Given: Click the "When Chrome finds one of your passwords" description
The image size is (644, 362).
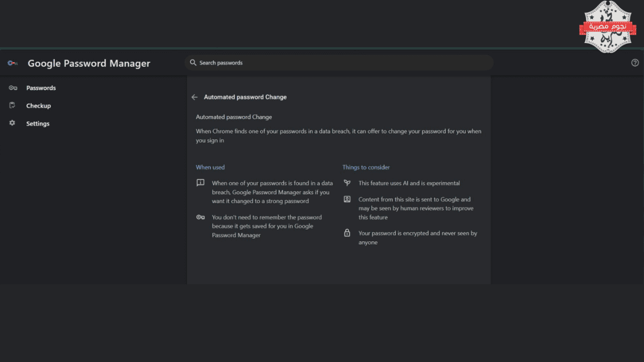Looking at the screenshot, I should tap(339, 136).
